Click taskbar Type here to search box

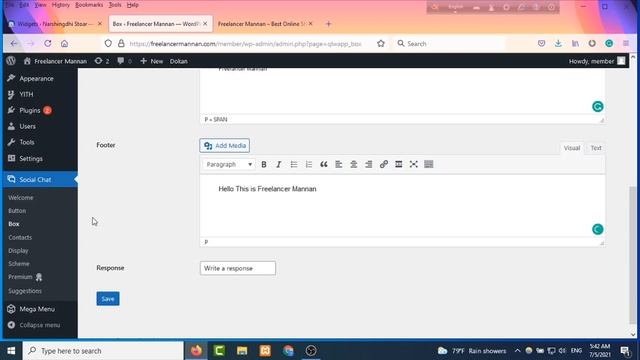pos(103,351)
